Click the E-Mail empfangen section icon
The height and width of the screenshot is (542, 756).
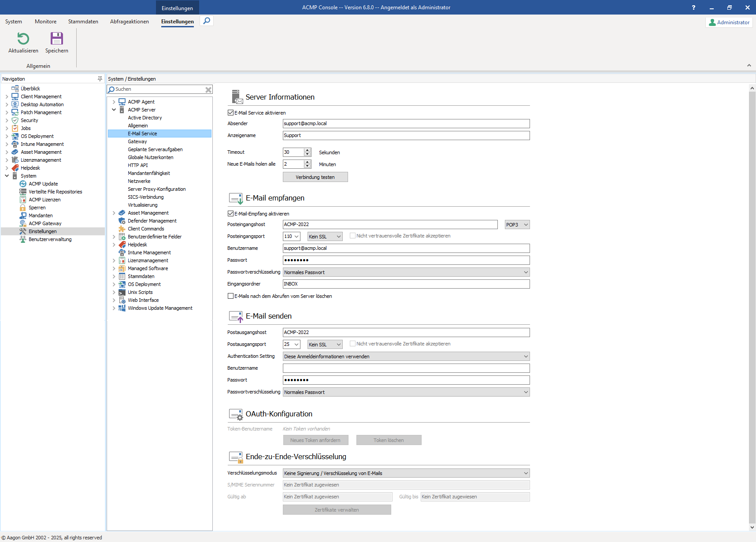click(x=236, y=198)
